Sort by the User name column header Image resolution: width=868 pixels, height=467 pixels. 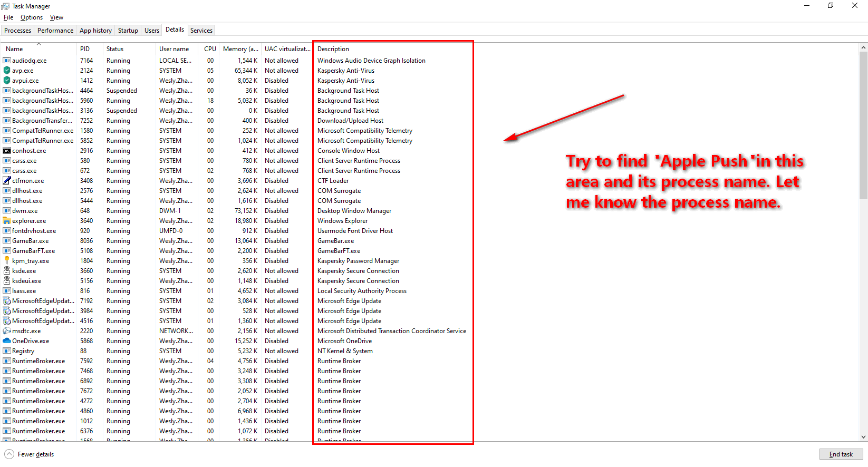(177, 49)
